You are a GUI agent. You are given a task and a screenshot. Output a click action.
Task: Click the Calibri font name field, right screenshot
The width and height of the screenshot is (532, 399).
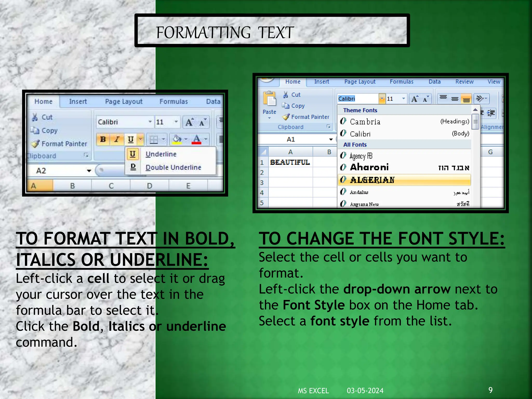(358, 99)
